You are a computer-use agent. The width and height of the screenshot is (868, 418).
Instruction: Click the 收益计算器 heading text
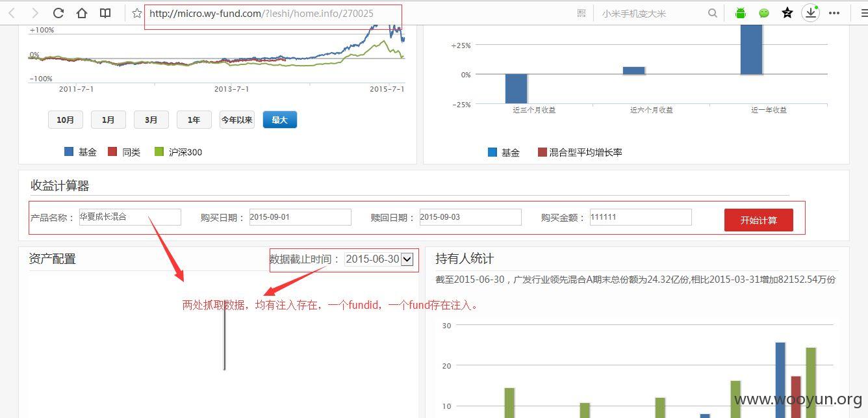point(60,186)
